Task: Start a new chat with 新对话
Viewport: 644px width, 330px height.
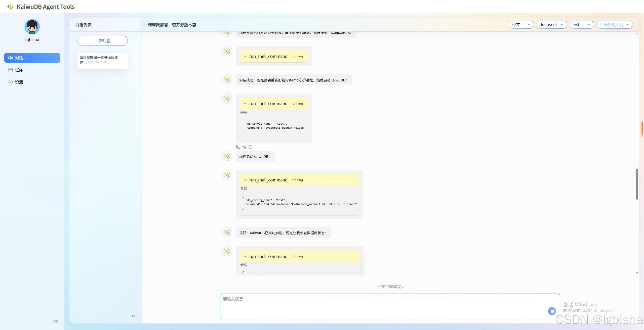Action: [x=103, y=41]
